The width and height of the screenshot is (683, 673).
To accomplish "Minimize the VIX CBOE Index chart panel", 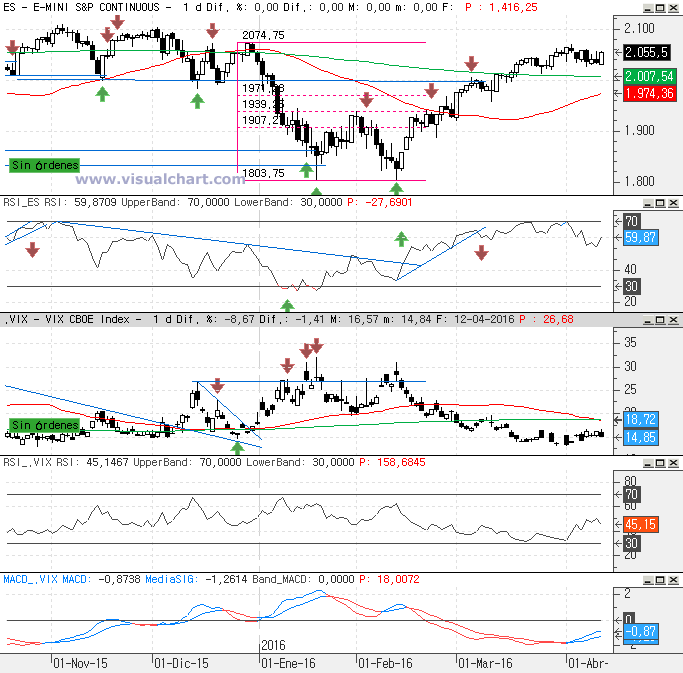I will pos(648,320).
